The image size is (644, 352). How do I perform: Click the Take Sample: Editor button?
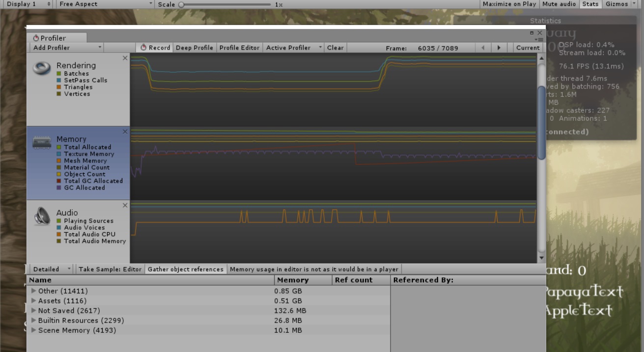click(x=112, y=269)
